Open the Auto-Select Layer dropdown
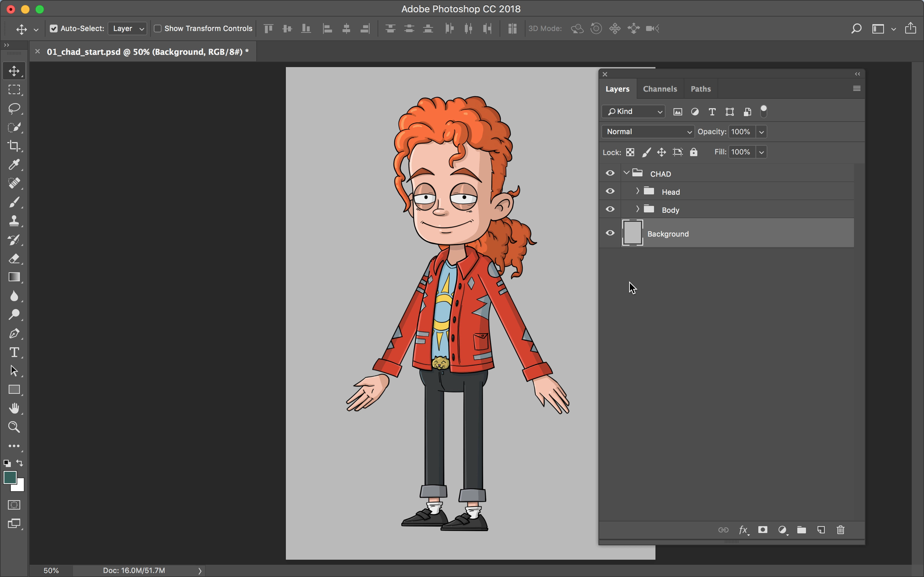 (x=127, y=28)
